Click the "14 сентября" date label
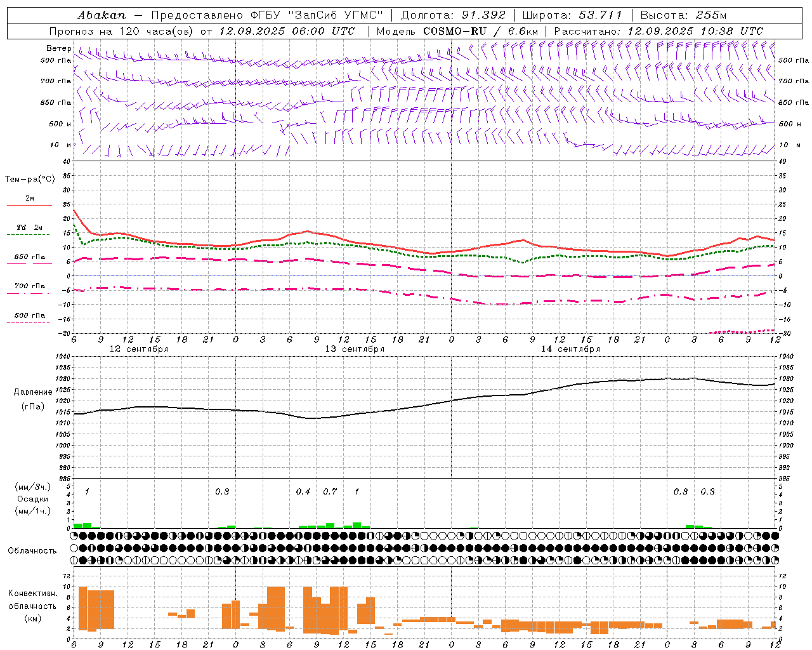The image size is (812, 650). (570, 349)
